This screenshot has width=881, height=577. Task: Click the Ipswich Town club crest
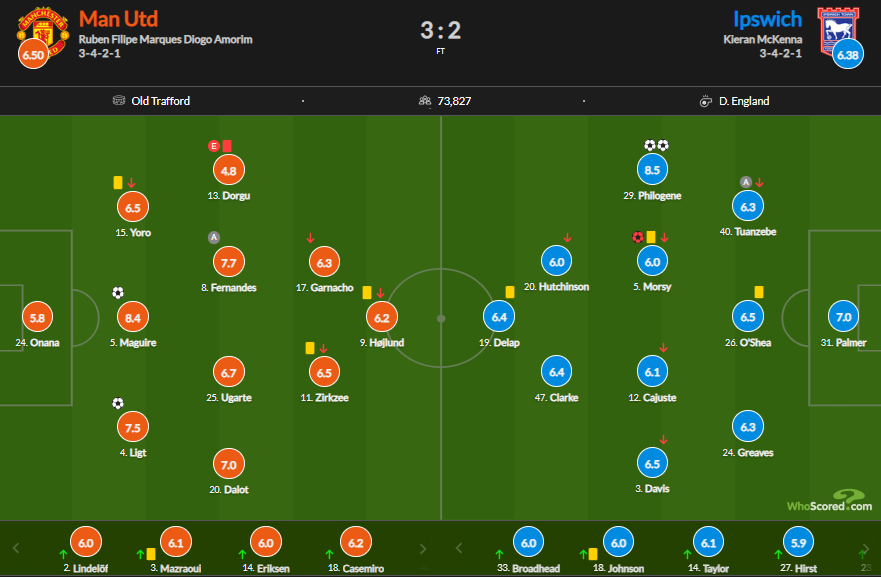[x=838, y=31]
